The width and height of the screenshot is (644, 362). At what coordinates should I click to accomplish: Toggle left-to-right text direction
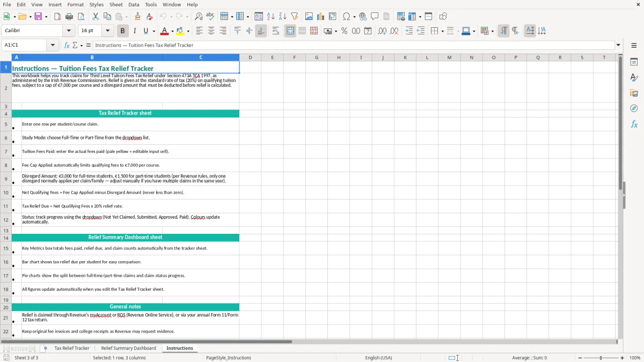tap(503, 31)
